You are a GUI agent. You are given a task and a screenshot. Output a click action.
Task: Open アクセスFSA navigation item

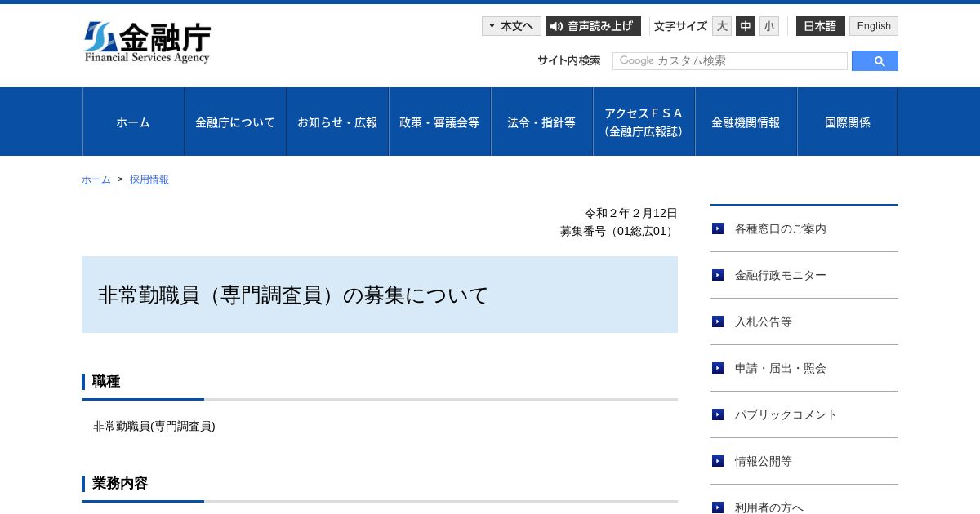click(644, 122)
